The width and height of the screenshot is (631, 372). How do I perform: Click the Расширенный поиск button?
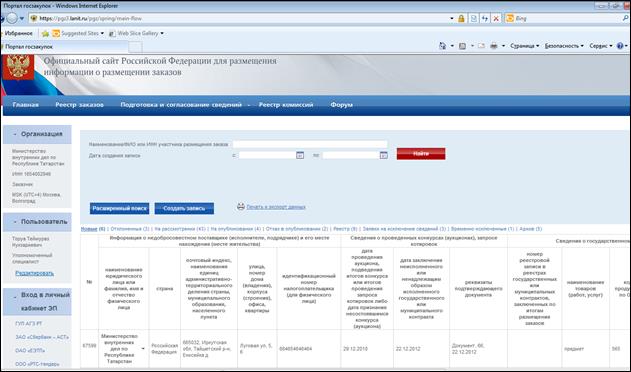120,209
